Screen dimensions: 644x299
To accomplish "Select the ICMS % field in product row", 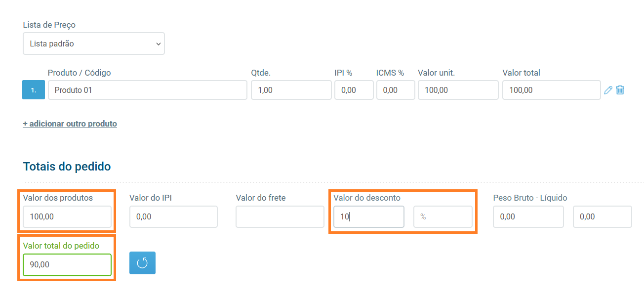I will [x=396, y=90].
